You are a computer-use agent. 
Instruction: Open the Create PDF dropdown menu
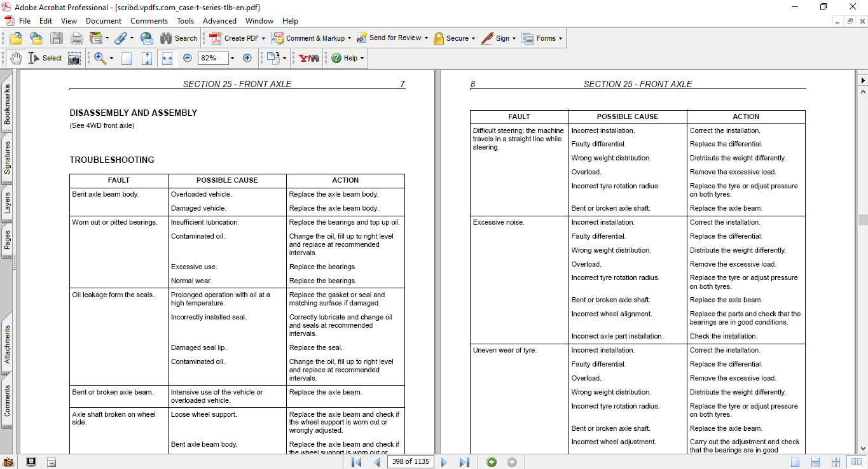[264, 38]
